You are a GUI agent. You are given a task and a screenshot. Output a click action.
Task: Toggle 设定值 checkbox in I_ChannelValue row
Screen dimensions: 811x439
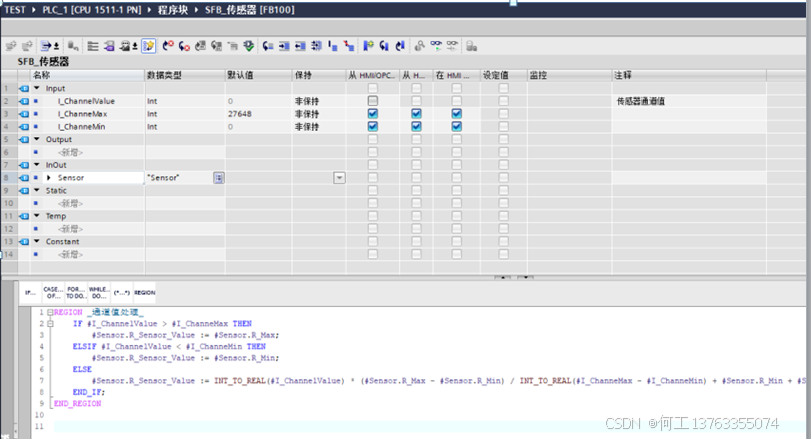click(x=503, y=101)
